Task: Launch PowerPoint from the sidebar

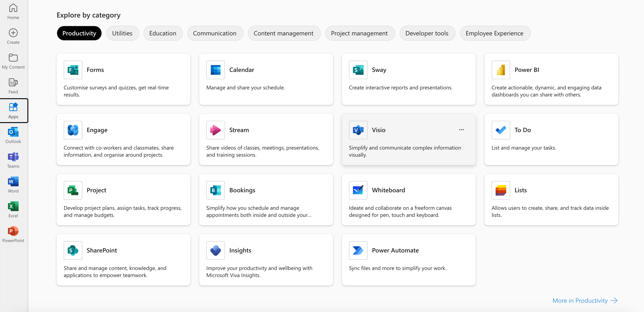Action: pyautogui.click(x=13, y=234)
